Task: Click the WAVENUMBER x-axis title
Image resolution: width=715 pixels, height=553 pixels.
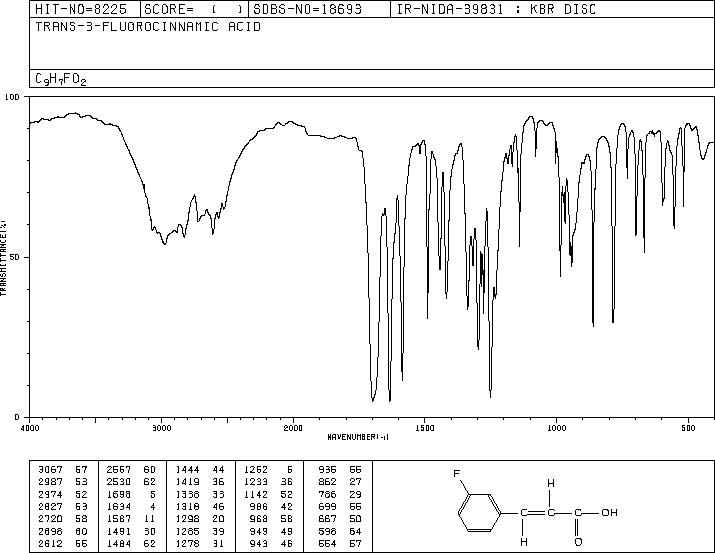Action: pos(358,437)
